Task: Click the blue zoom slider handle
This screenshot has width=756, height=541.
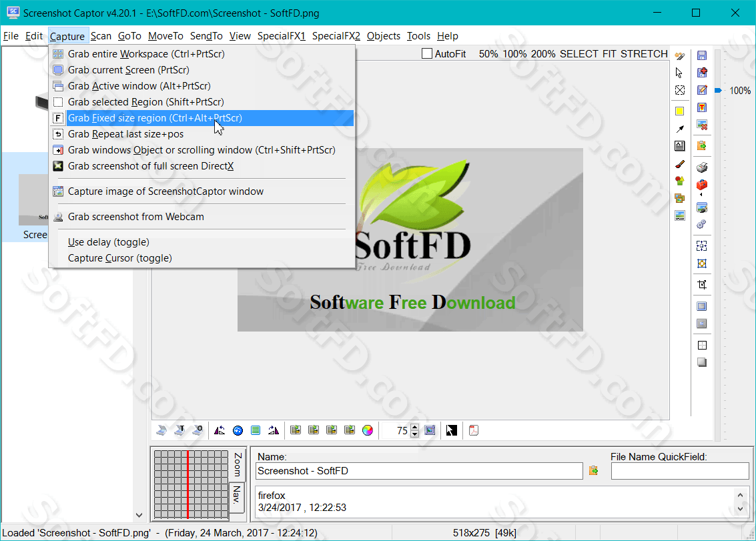Action: pyautogui.click(x=718, y=91)
